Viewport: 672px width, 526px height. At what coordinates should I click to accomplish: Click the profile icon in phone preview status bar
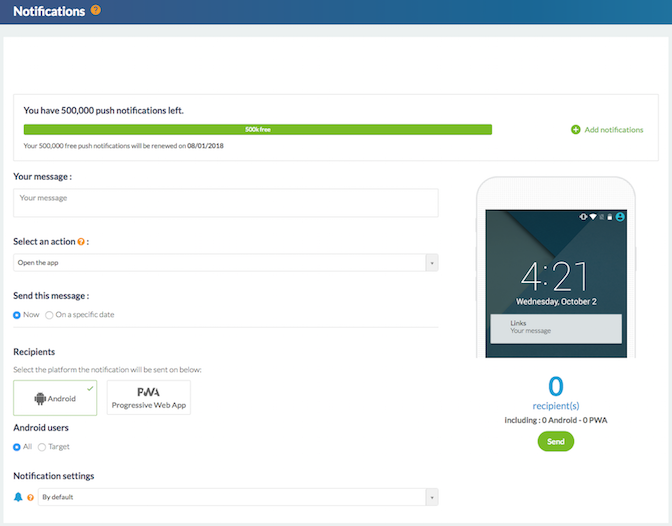click(x=620, y=217)
